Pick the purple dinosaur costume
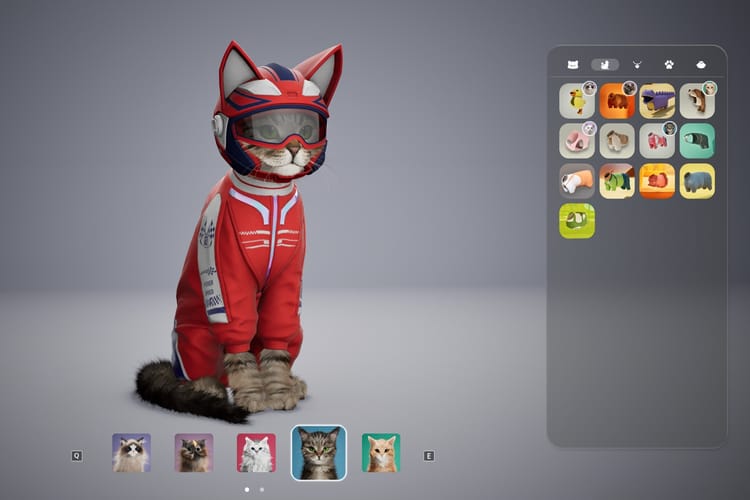This screenshot has height=500, width=750. (x=657, y=101)
